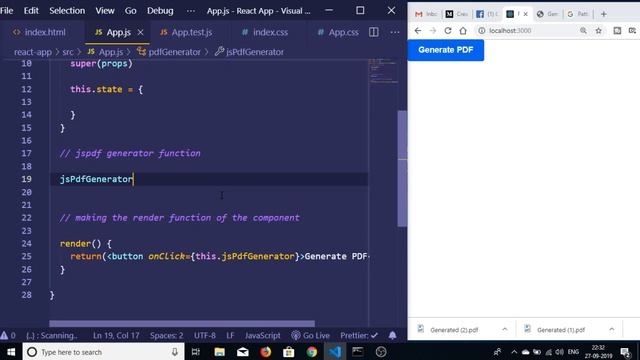Switch to the Medium browser tab
Screen dimensions: 640x360
coord(456,14)
